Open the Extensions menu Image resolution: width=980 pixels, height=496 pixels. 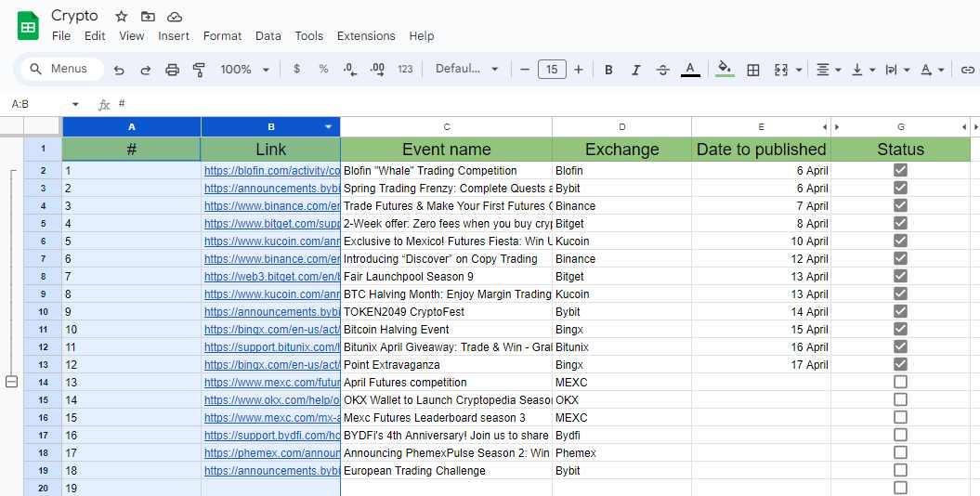click(366, 35)
